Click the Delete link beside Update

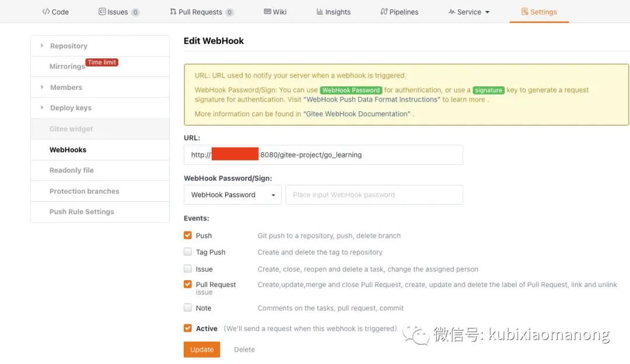pyautogui.click(x=244, y=349)
